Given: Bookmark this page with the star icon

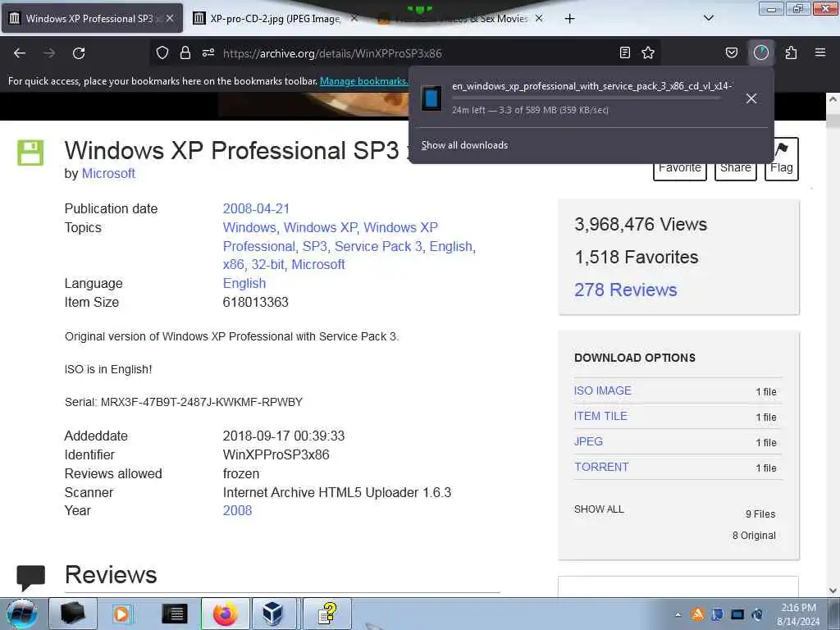Looking at the screenshot, I should tap(648, 52).
